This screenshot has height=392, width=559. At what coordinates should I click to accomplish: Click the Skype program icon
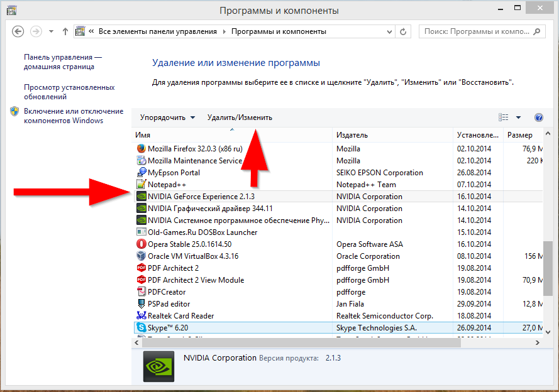(141, 327)
